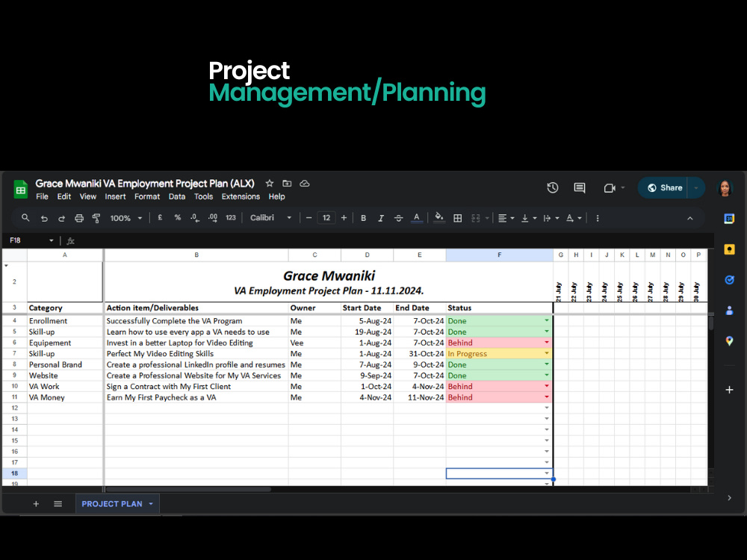This screenshot has height=560, width=747.
Task: Toggle italic formatting
Action: point(381,218)
